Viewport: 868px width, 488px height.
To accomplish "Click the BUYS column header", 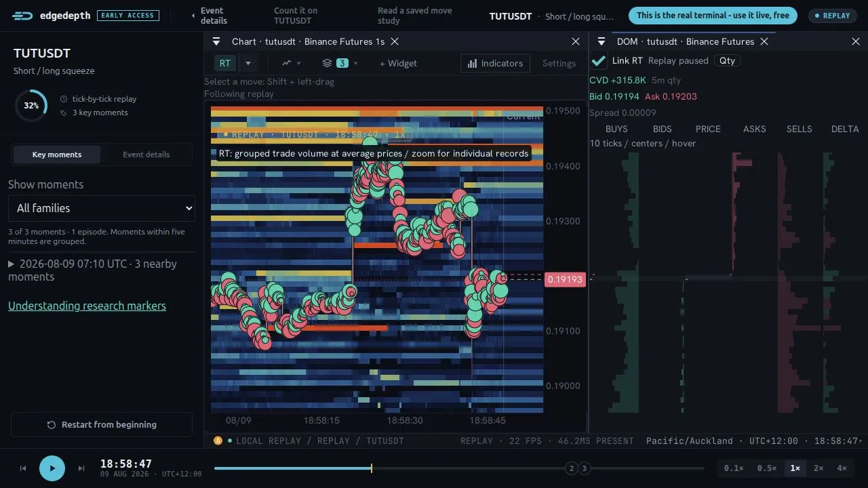I will coord(616,129).
